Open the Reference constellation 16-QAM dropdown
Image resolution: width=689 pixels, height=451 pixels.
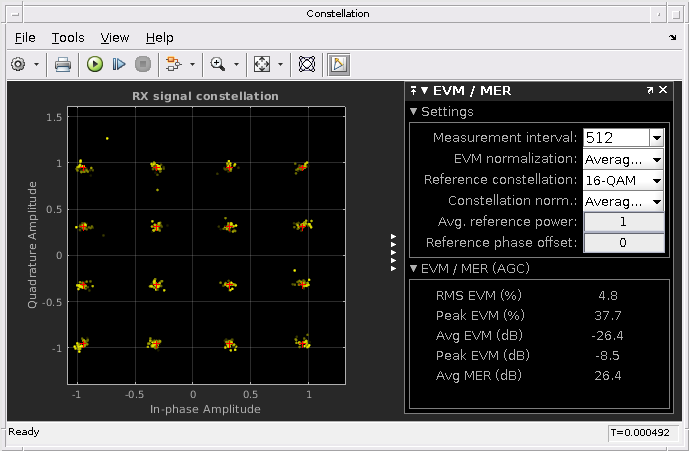pos(623,180)
